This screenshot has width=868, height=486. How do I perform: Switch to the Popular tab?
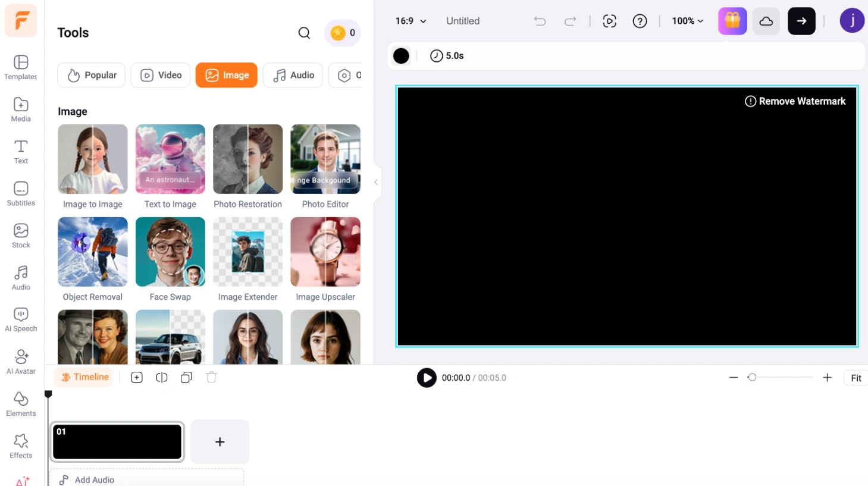[92, 75]
